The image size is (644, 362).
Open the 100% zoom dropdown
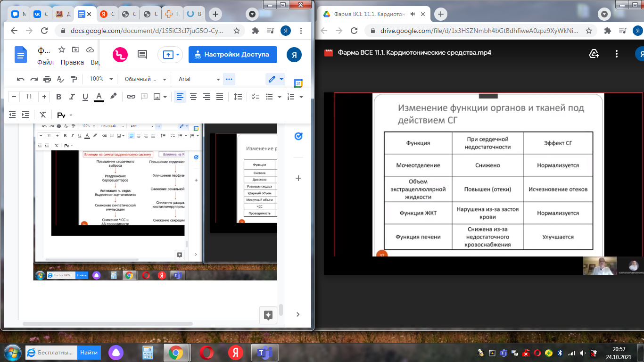point(101,79)
